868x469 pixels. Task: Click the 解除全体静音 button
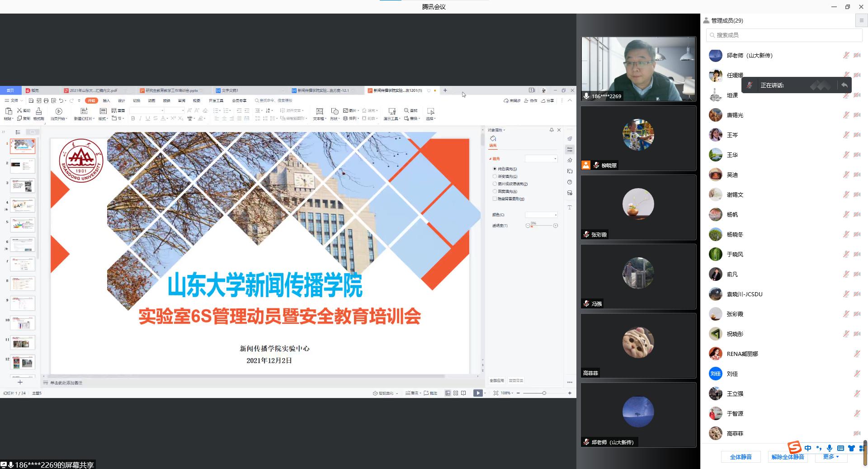tap(788, 457)
